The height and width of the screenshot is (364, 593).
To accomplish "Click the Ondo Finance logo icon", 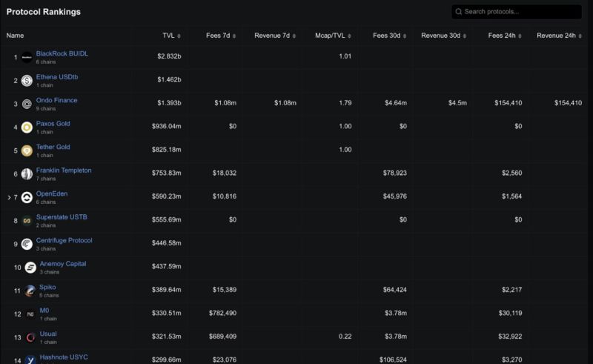I will 27,104.
